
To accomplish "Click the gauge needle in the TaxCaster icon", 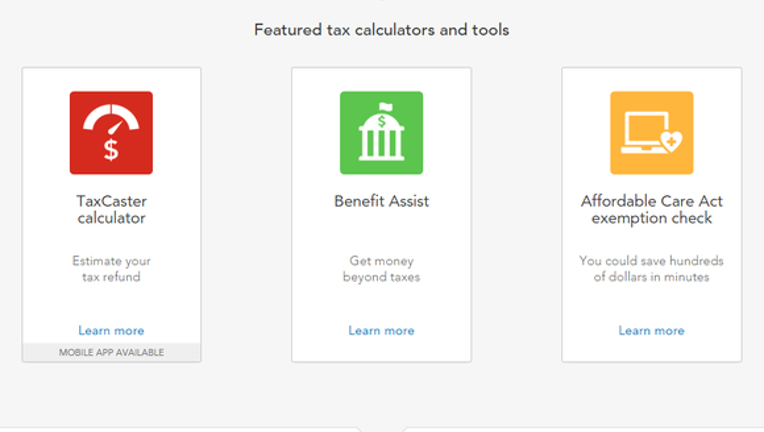I will pos(115,128).
